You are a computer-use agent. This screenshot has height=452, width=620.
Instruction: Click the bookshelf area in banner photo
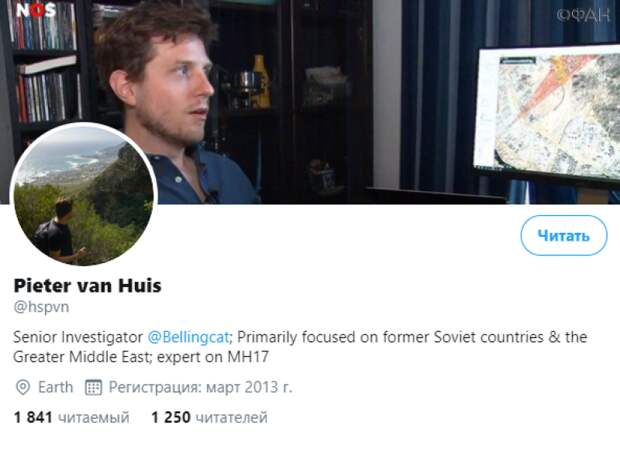[45, 63]
